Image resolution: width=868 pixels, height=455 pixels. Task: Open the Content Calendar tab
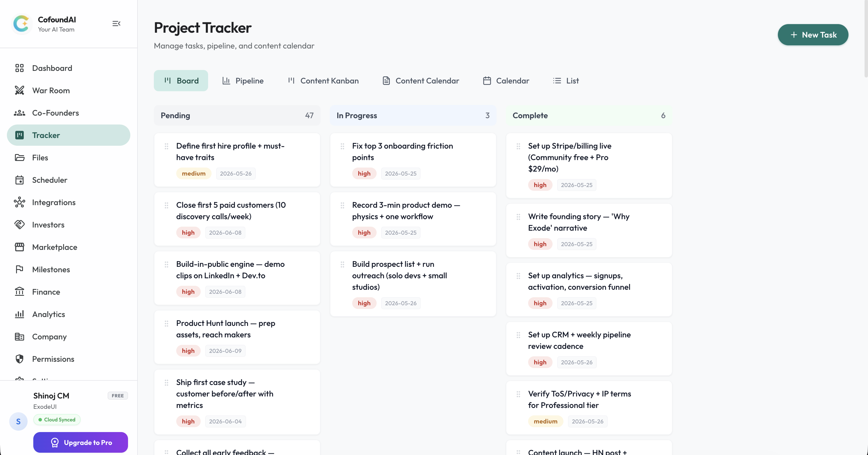click(421, 81)
